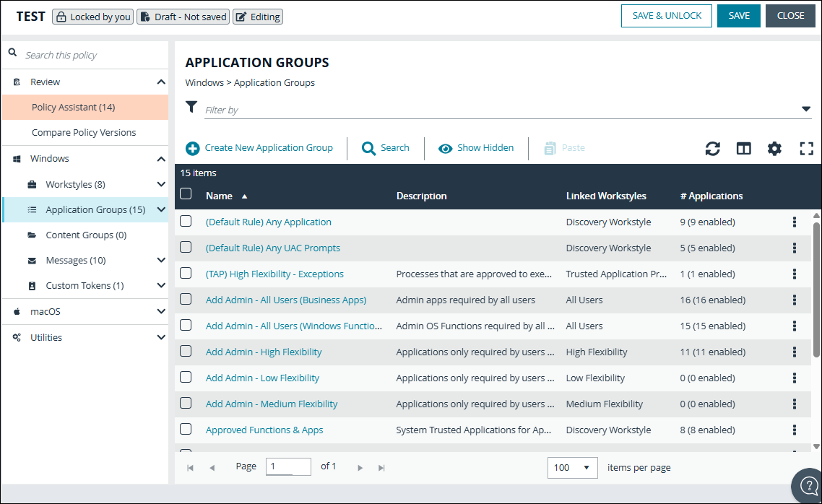
Task: Toggle Show Hidden application groups
Action: pos(476,148)
